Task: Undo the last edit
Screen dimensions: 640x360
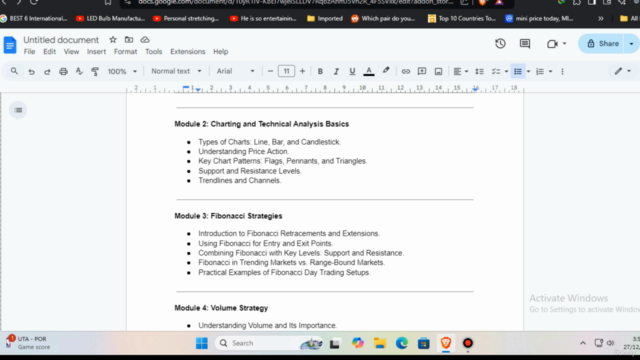Action: tap(31, 71)
